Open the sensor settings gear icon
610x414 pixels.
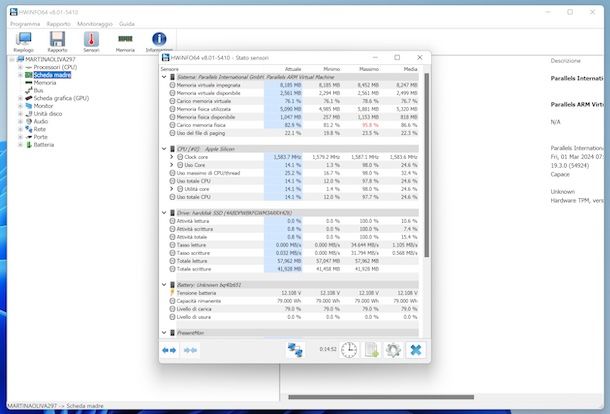[393, 350]
